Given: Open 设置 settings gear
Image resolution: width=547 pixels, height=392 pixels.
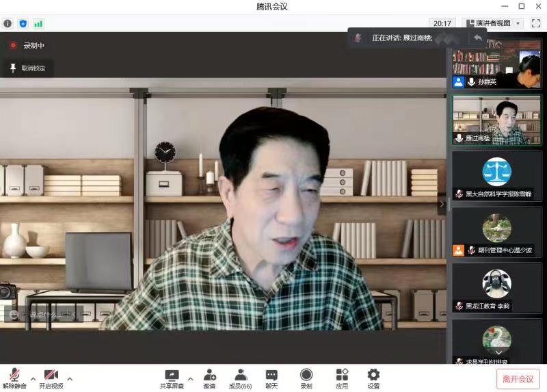Looking at the screenshot, I should pos(373,377).
